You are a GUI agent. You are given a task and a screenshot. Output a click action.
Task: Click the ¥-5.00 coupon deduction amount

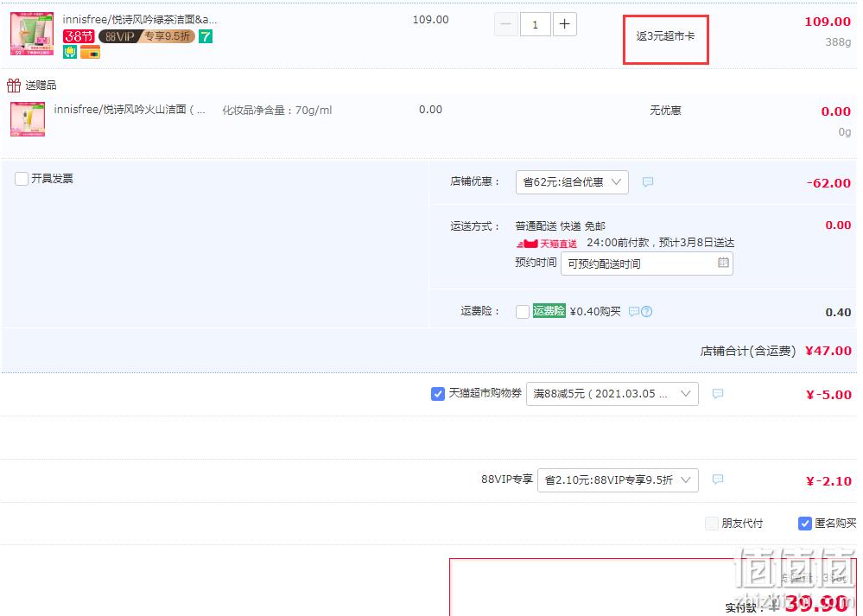[828, 395]
